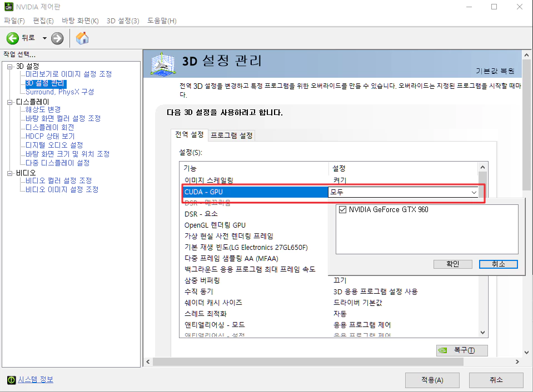This screenshot has width=533, height=392.
Task: Select 디스플레이 회전 in the tree
Action: [49, 127]
